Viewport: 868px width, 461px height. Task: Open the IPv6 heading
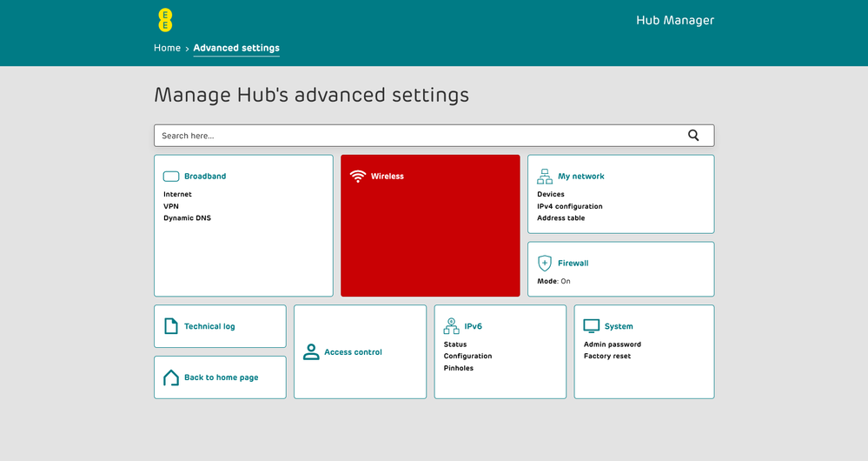click(x=473, y=326)
